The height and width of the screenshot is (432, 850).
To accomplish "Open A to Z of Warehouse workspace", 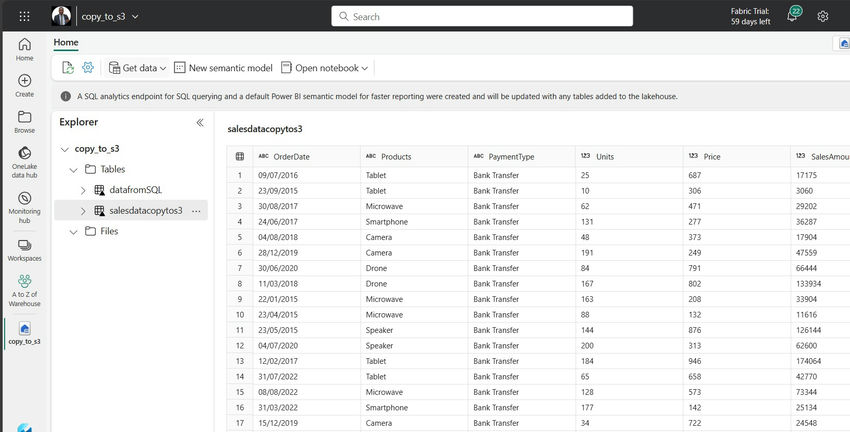I will (24, 291).
